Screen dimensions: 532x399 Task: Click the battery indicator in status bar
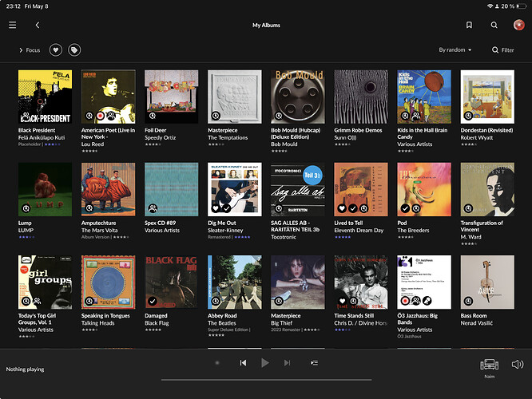pos(522,6)
